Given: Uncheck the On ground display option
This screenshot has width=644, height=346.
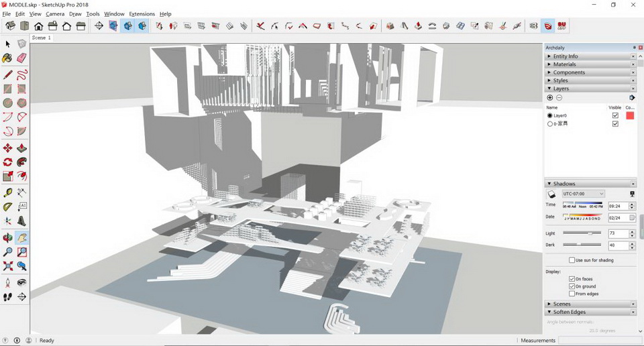Looking at the screenshot, I should [x=572, y=286].
